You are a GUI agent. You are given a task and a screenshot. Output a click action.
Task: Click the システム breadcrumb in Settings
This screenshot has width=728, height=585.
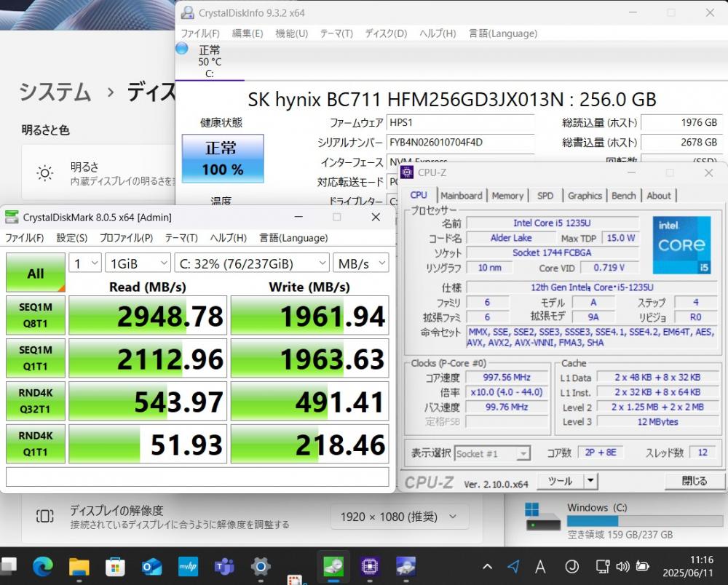click(x=55, y=92)
